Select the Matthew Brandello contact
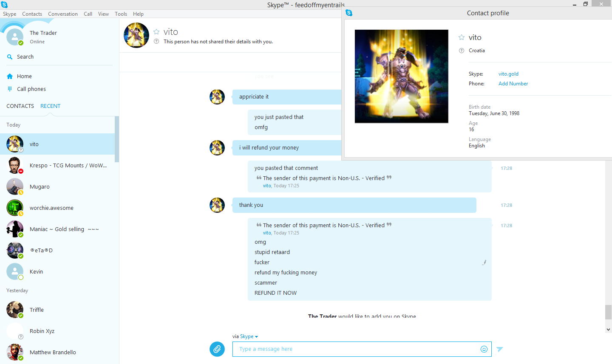Viewport: 612px width, 364px height. tap(57, 352)
